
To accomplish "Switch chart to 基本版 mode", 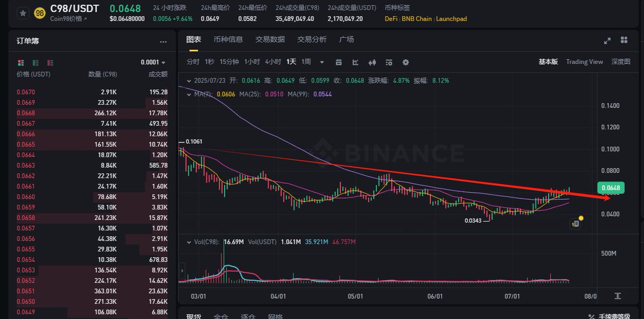I will [x=548, y=62].
